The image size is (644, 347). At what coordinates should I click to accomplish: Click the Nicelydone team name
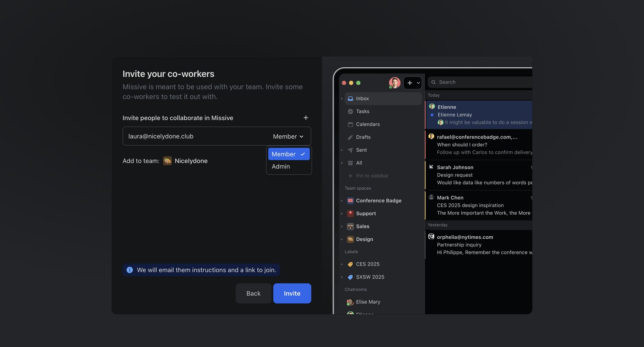[191, 161]
